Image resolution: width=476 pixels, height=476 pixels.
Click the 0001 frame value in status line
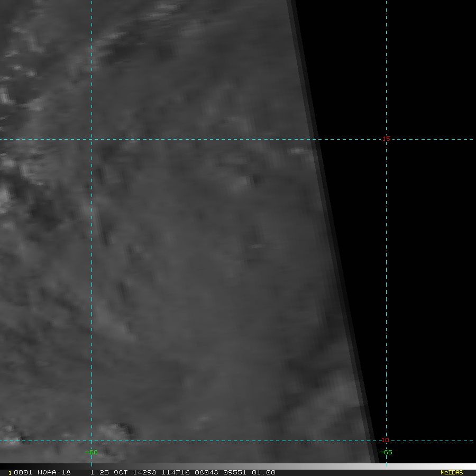23,472
